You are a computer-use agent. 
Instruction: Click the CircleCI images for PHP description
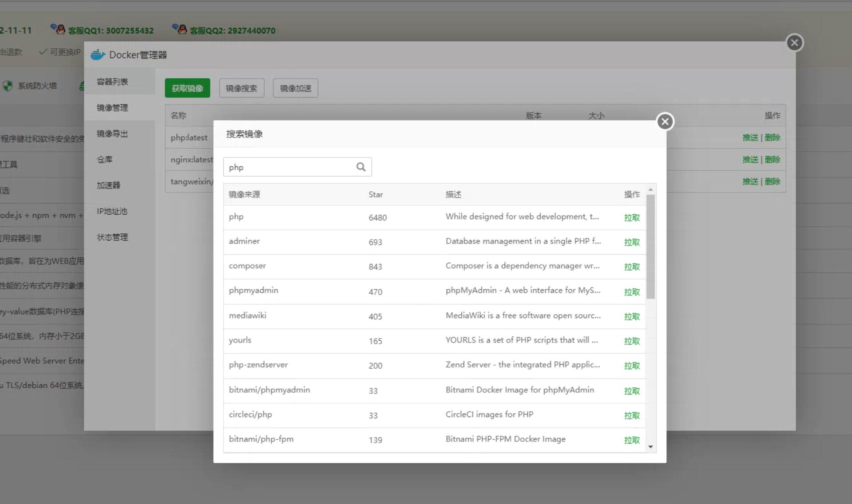[x=489, y=414]
